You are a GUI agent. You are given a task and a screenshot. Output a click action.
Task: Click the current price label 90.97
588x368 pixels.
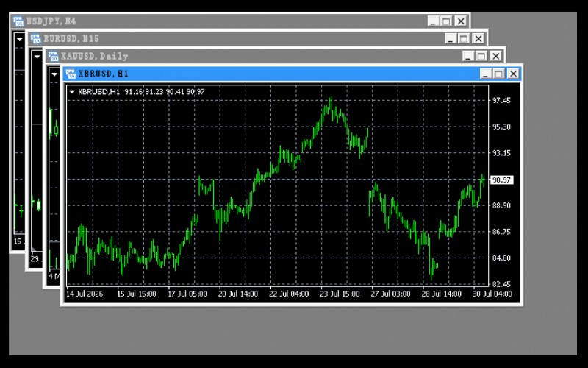pos(501,180)
